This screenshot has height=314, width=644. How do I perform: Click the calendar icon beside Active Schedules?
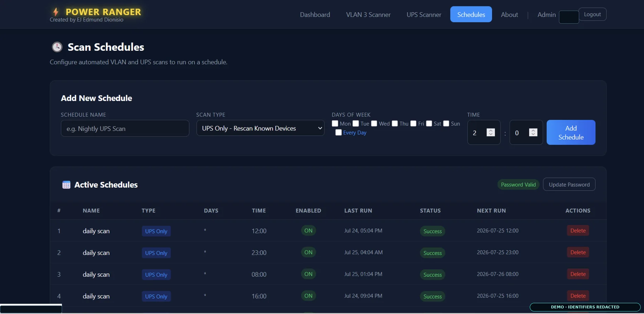66,185
